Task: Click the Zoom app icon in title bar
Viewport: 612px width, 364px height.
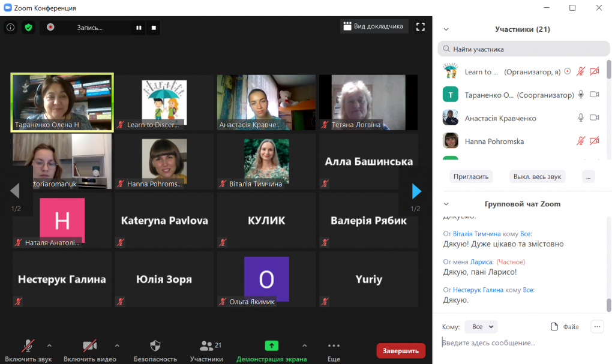Action: [x=7, y=7]
